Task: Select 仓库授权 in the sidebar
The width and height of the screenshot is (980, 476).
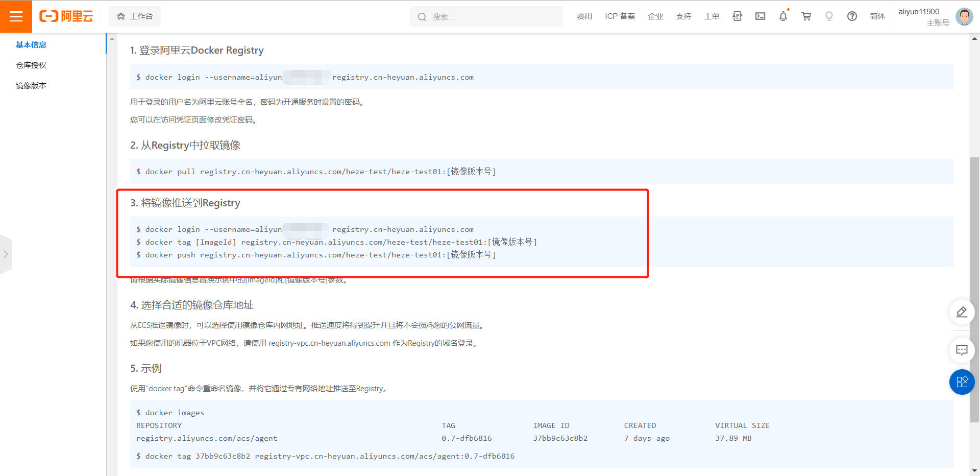Action: point(31,65)
